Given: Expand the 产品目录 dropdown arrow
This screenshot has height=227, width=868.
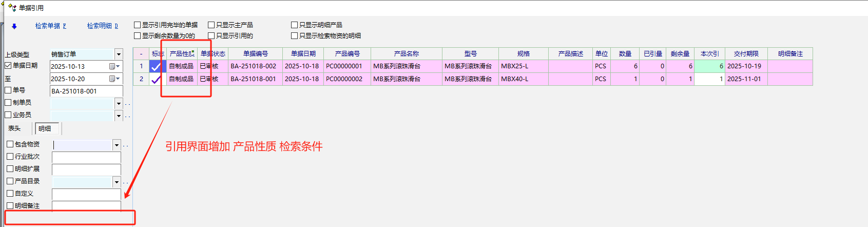Looking at the screenshot, I should (117, 182).
